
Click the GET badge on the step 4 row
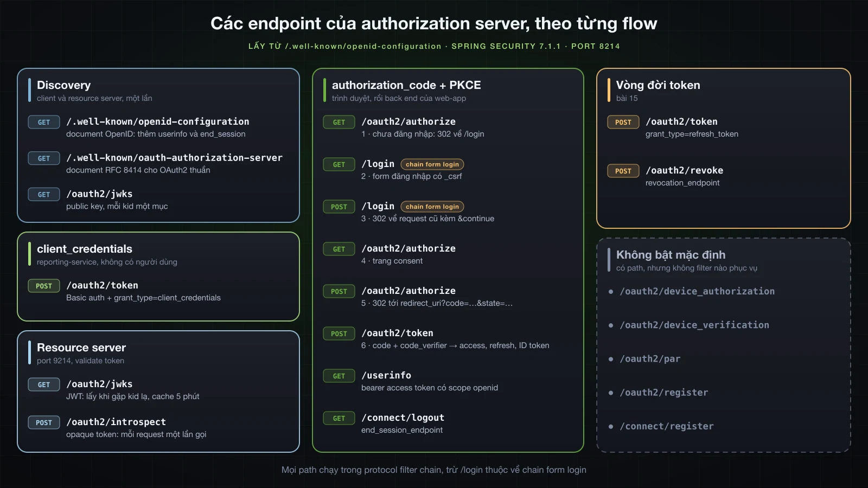[x=339, y=249]
